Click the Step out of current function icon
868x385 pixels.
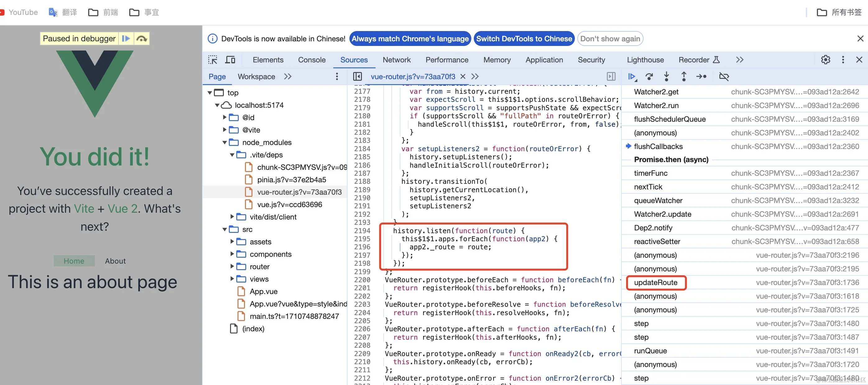pyautogui.click(x=684, y=77)
